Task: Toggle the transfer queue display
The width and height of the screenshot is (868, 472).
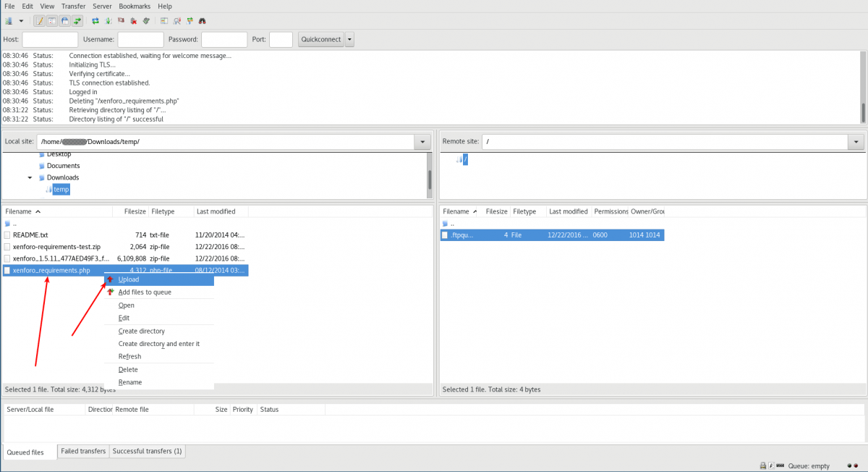Action: pyautogui.click(x=77, y=21)
